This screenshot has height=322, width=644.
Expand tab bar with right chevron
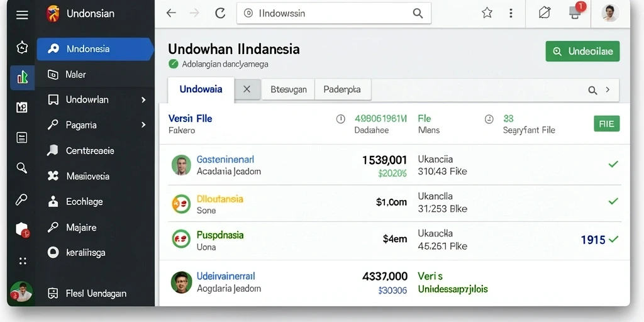pos(608,90)
